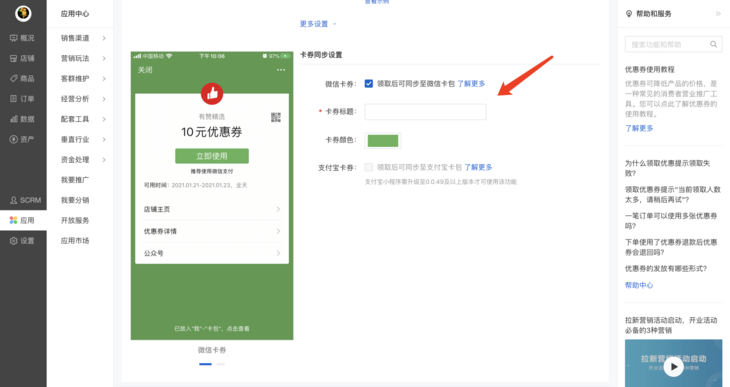
Task: Play the 拉新营销活动启动 video
Action: click(673, 367)
